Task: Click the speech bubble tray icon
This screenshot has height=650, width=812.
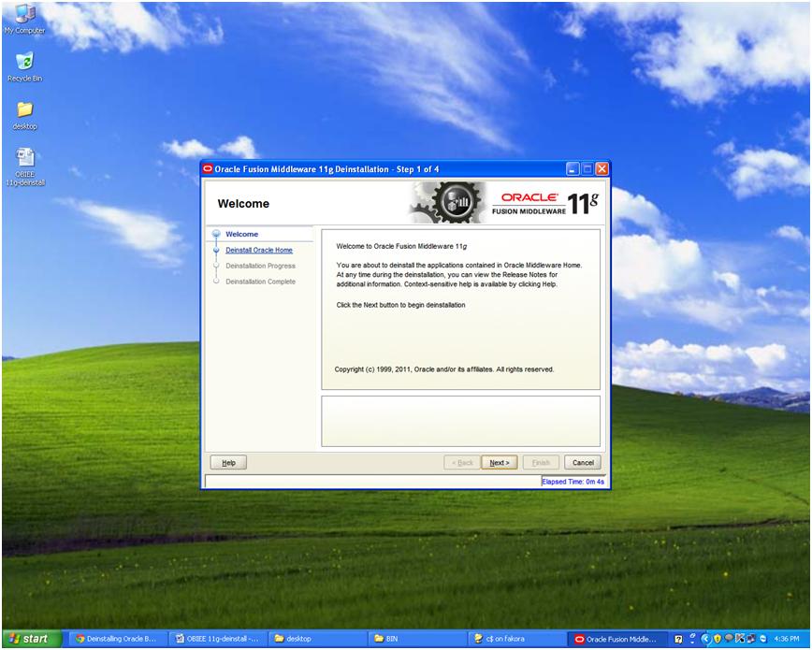Action: (x=729, y=638)
